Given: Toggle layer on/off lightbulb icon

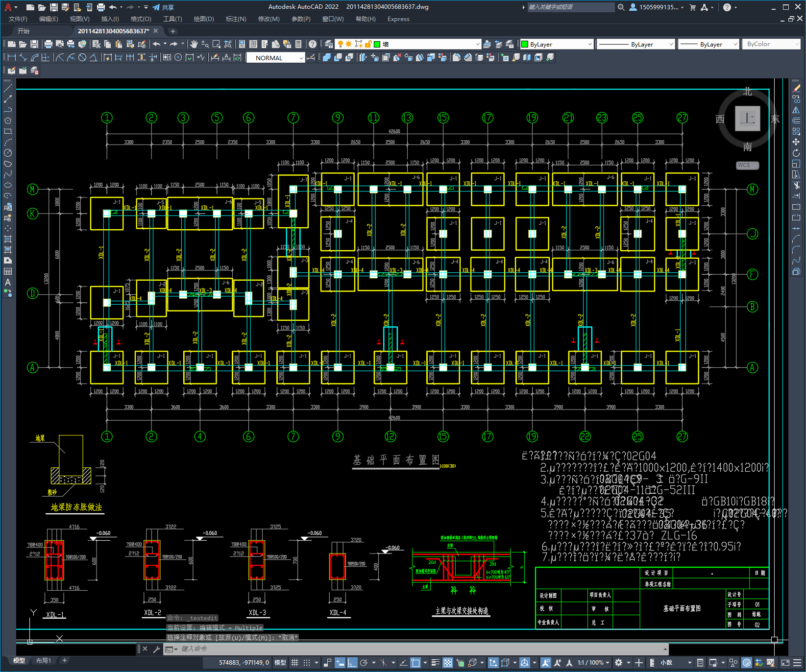Looking at the screenshot, I should (x=340, y=44).
